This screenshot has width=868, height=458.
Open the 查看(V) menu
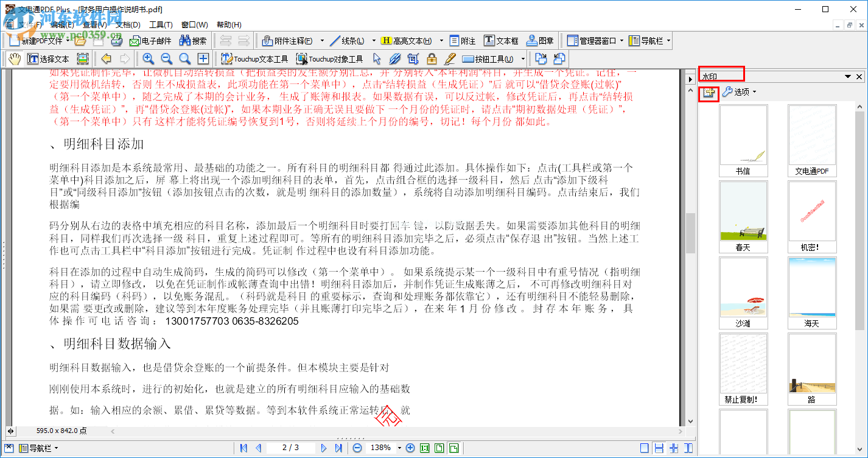95,24
